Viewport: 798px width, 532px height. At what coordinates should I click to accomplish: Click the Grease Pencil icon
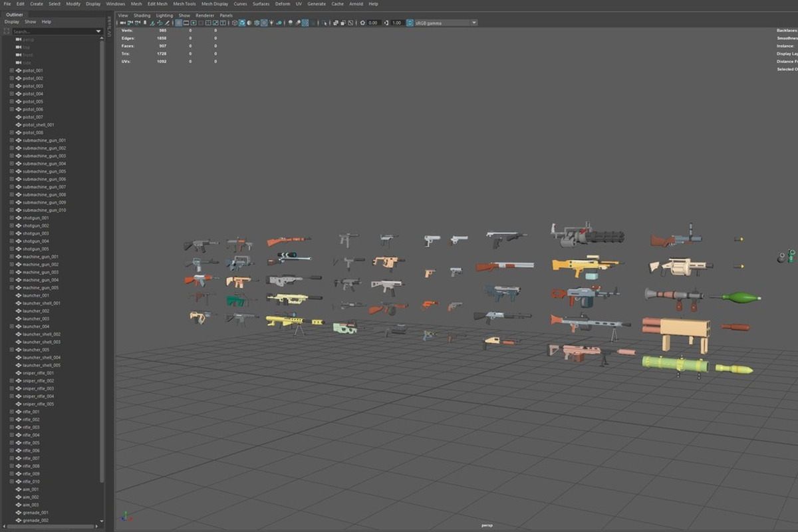pos(167,23)
